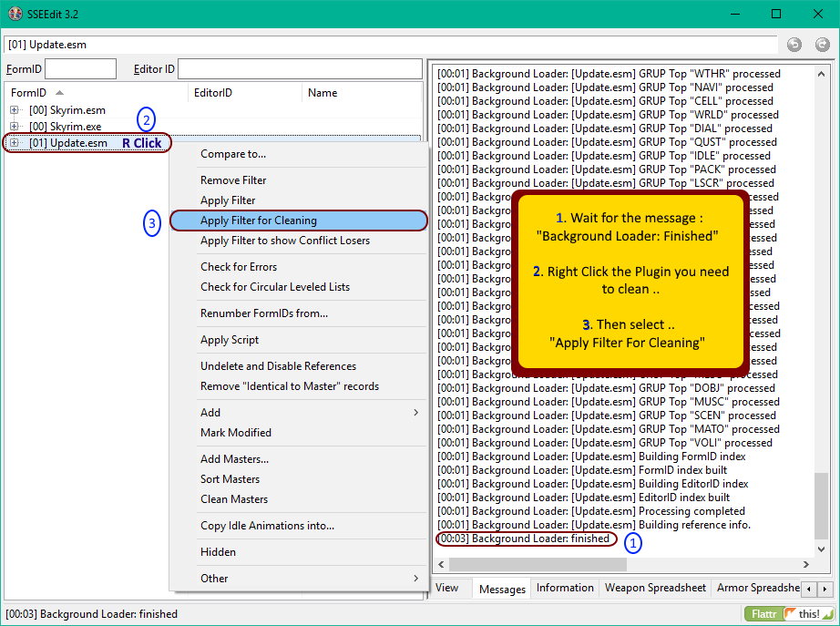
Task: Click the messages vertical scrollbar up arrow
Action: pos(821,74)
